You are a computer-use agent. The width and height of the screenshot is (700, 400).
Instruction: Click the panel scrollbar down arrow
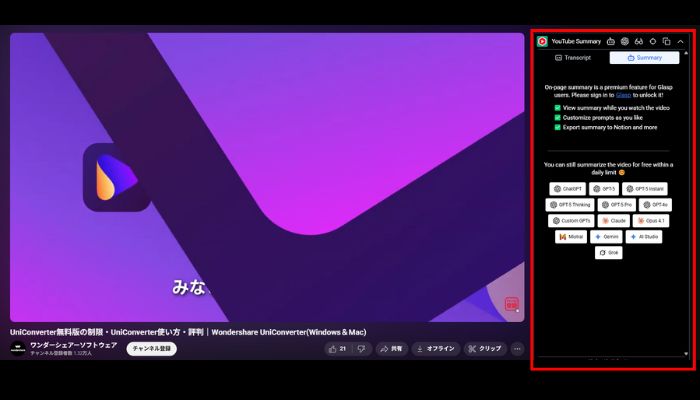tap(686, 354)
